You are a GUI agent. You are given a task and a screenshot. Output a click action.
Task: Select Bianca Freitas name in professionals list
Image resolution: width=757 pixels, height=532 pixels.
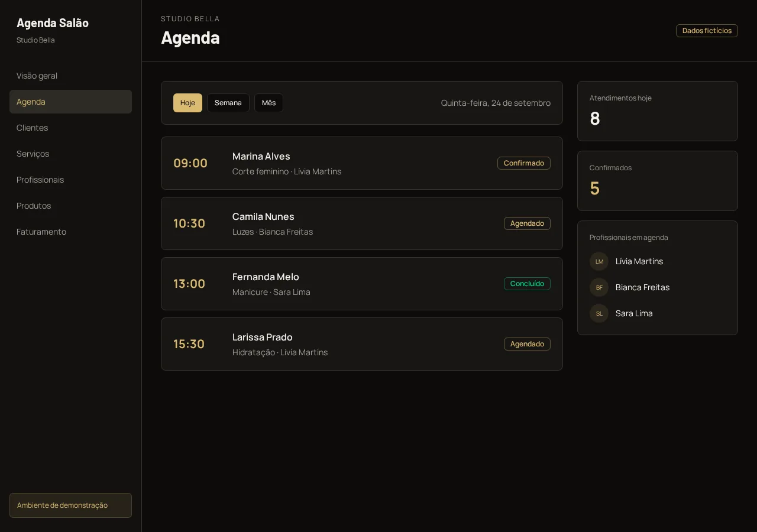click(x=642, y=287)
